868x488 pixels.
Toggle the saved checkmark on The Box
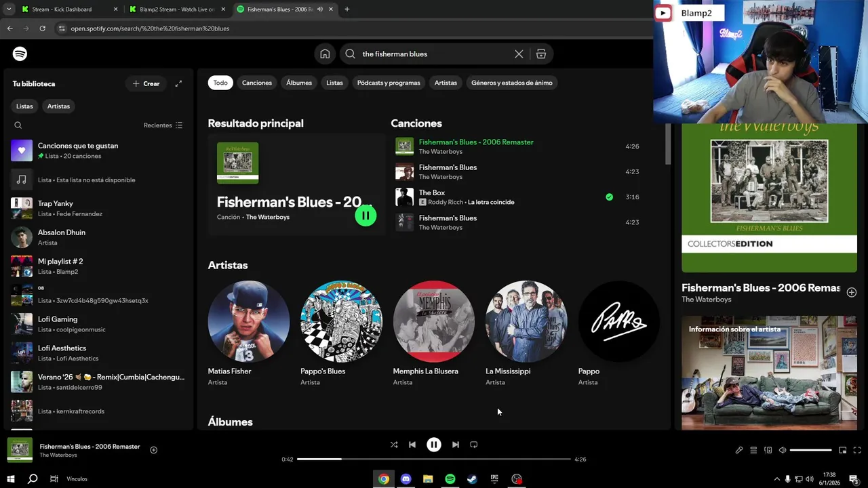(x=609, y=197)
